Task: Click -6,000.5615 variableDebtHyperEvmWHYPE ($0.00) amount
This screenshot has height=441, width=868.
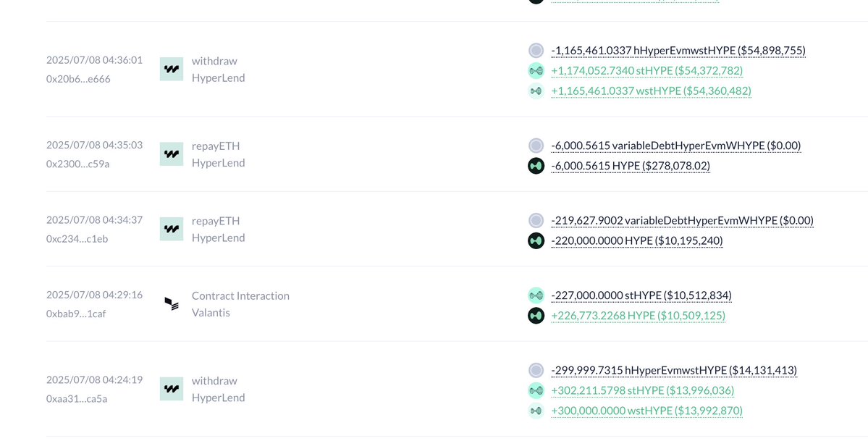Action: (676, 146)
